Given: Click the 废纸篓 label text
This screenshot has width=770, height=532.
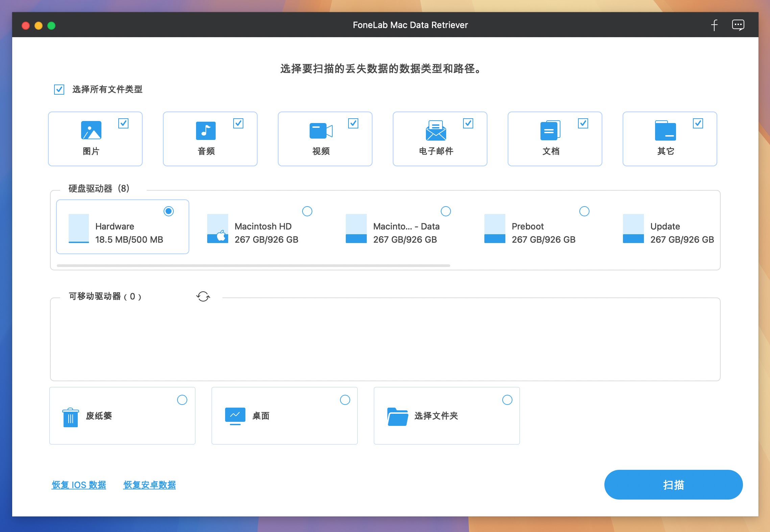Looking at the screenshot, I should point(99,416).
